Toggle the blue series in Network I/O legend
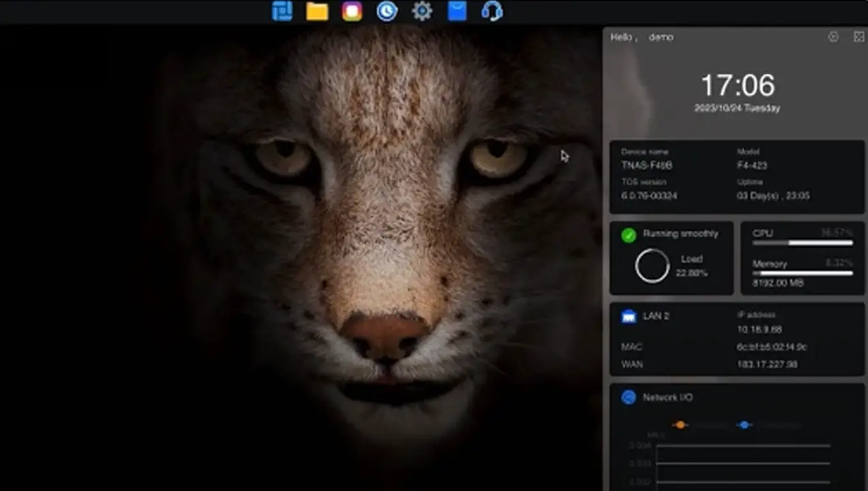Viewport: 868px width, 491px height. 744,425
